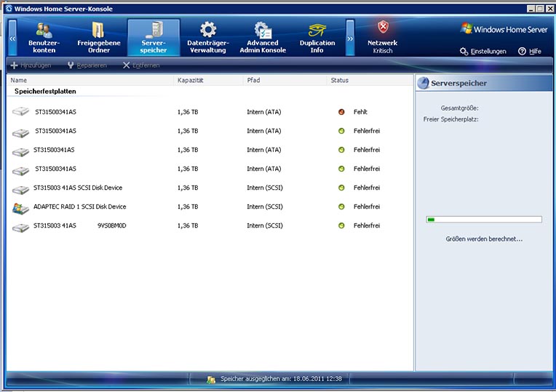Open the Freigegebene Ordner tab

coord(99,38)
